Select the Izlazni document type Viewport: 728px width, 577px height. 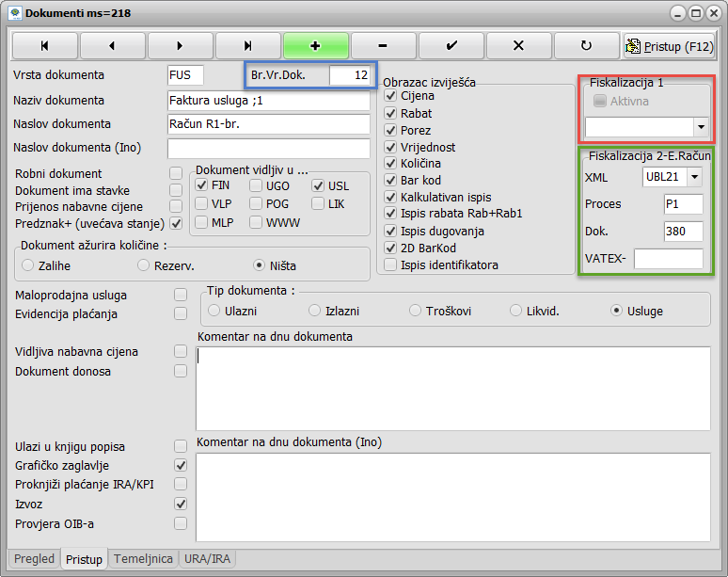pyautogui.click(x=315, y=310)
